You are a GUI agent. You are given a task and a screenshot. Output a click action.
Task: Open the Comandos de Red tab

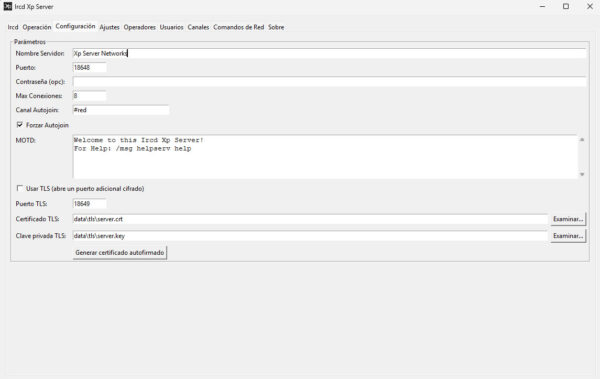(238, 27)
